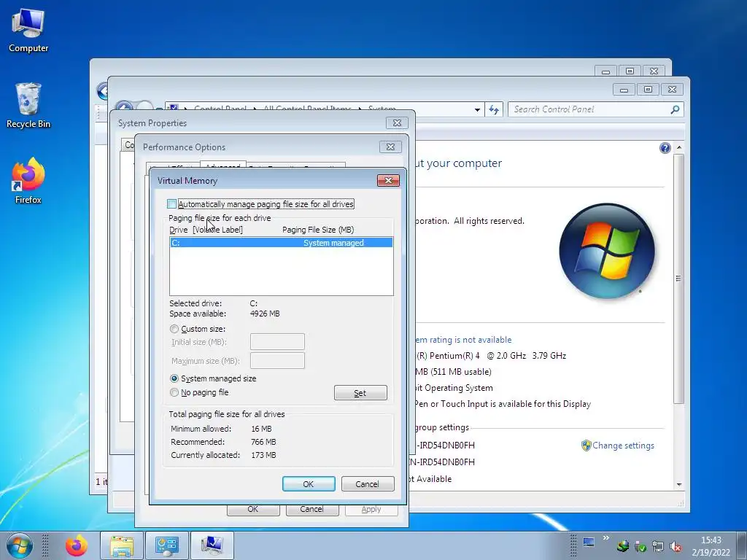
Task: Switch to the Control Panel taskbar button
Action: point(167,545)
